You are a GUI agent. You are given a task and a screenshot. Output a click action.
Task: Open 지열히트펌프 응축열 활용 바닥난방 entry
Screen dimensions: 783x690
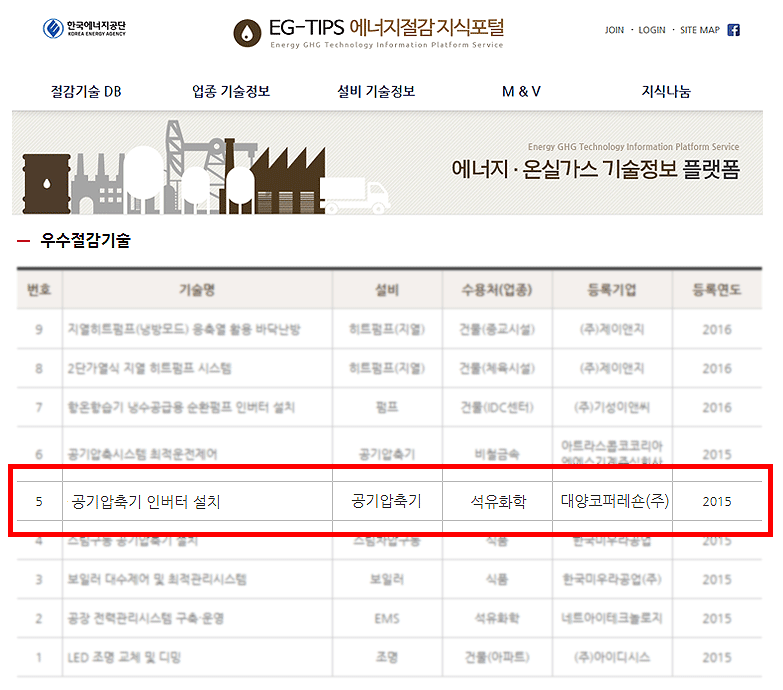point(182,329)
